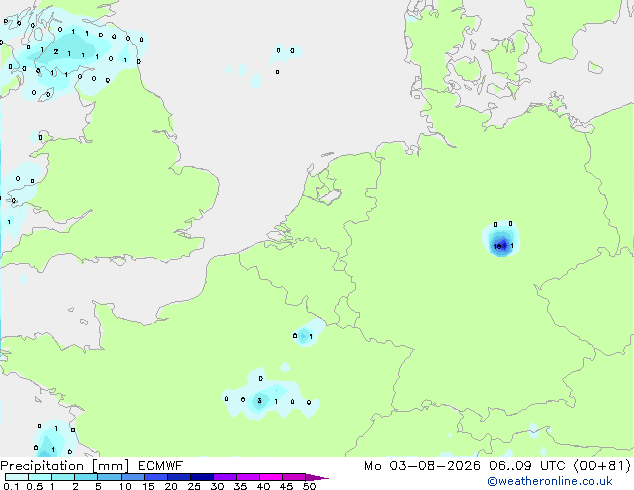Click the '3' precipitation value in central France

[x=260, y=401]
